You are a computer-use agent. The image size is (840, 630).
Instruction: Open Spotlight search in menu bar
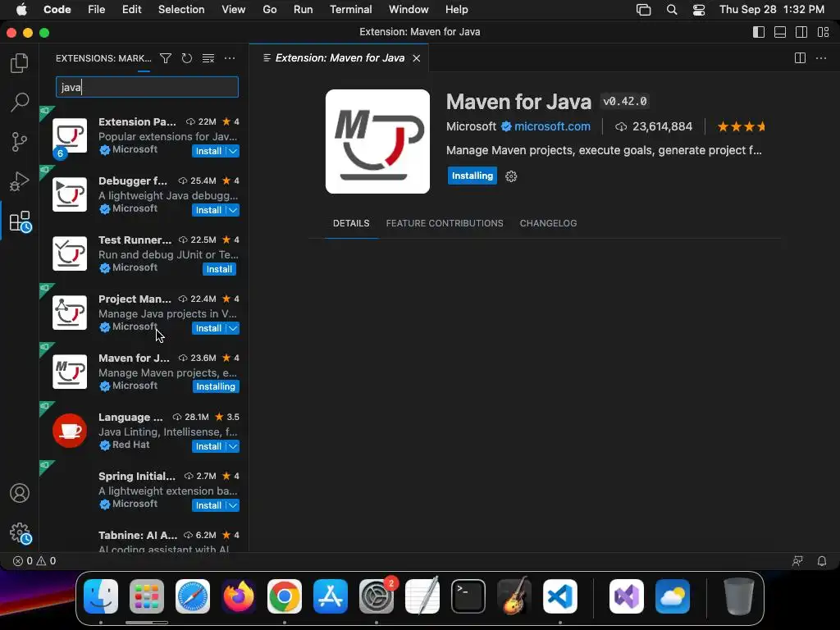(x=672, y=10)
